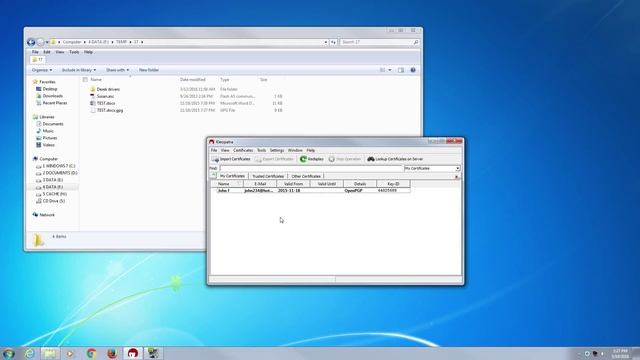Click Pictures under Libraries
The width and height of the screenshot is (640, 360).
50,138
